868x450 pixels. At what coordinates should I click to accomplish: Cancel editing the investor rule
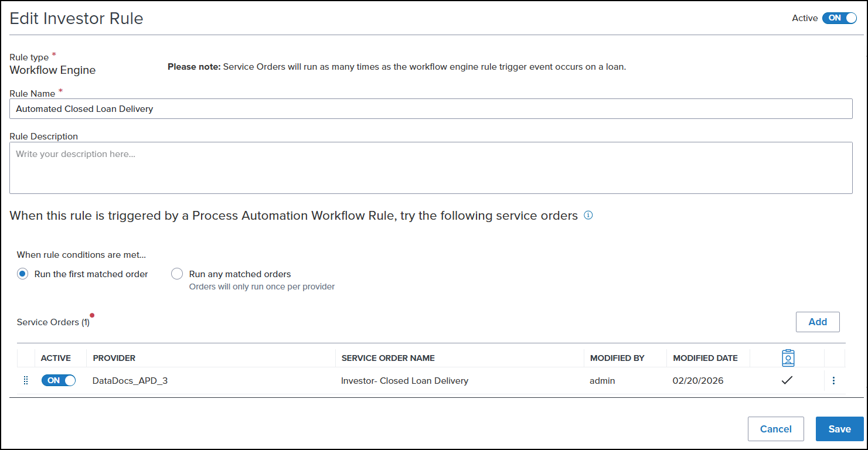pyautogui.click(x=775, y=429)
